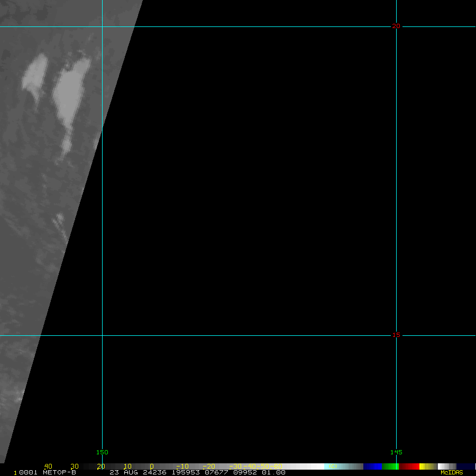Click intersection of 15 latitude and 145 longitude
476x476 pixels.
point(396,335)
